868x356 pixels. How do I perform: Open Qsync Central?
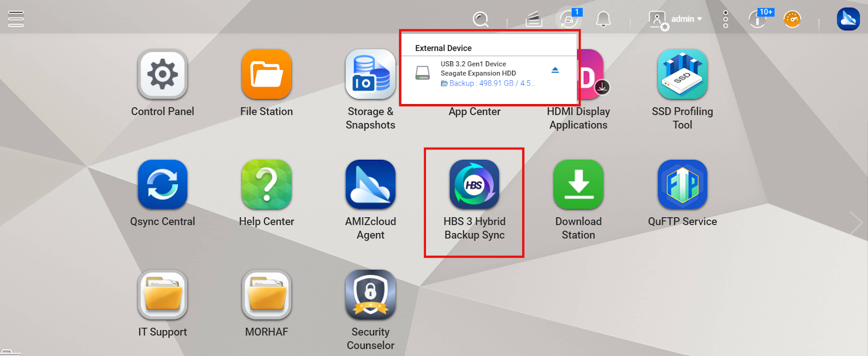[x=162, y=184]
